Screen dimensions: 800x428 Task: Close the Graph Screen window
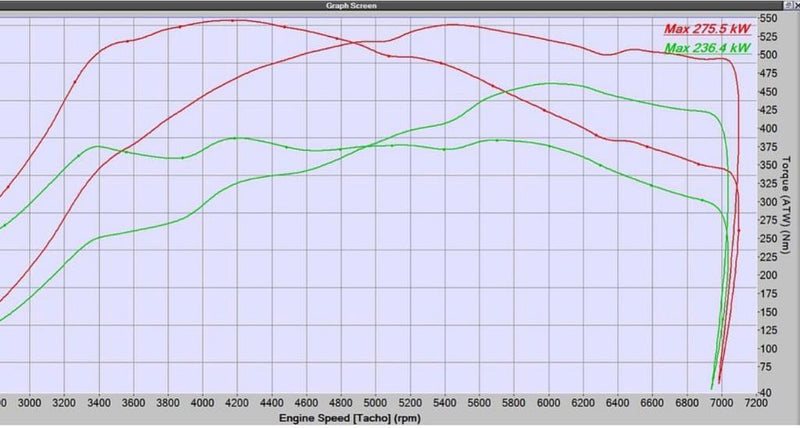797,5
